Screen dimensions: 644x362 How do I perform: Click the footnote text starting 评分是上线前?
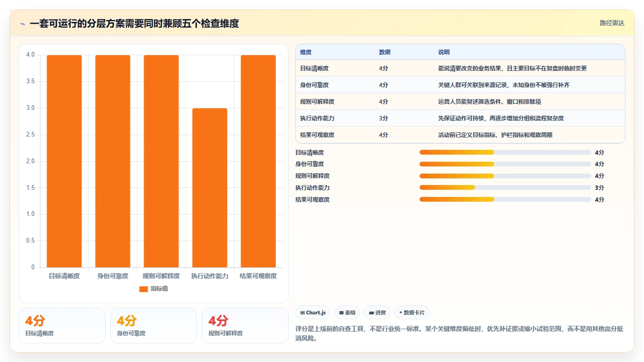[459, 334]
